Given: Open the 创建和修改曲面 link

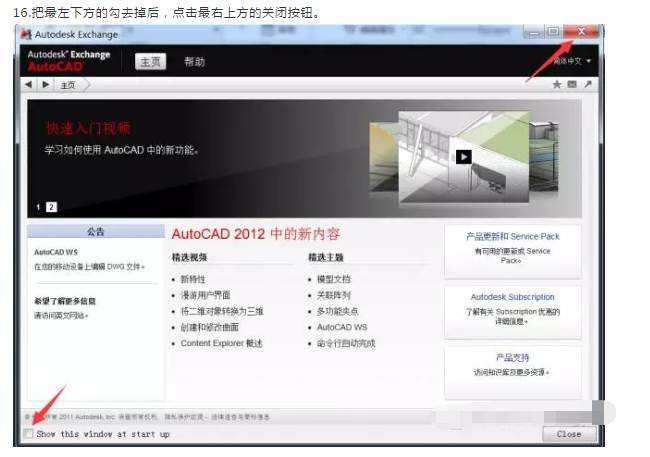Looking at the screenshot, I should pos(209,327).
